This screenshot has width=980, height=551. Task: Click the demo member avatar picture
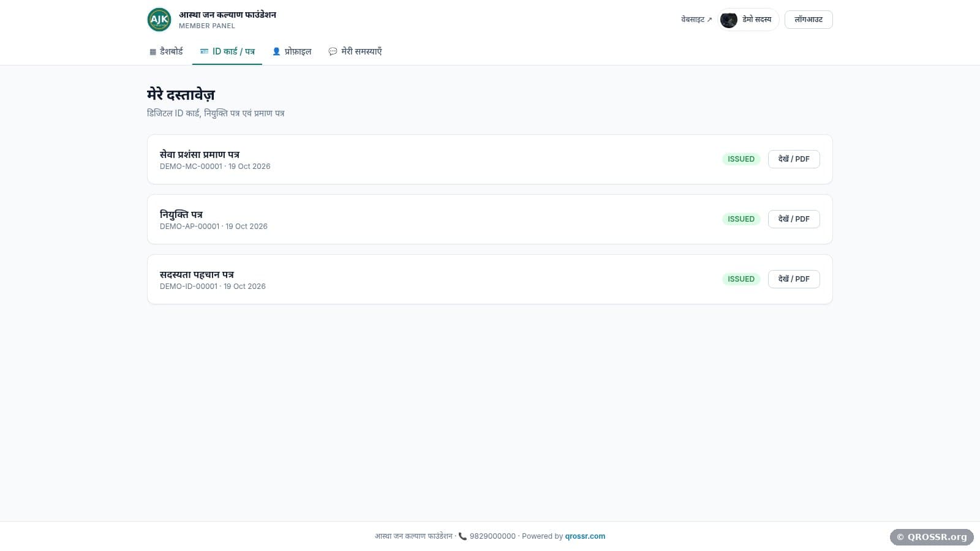coord(729,20)
